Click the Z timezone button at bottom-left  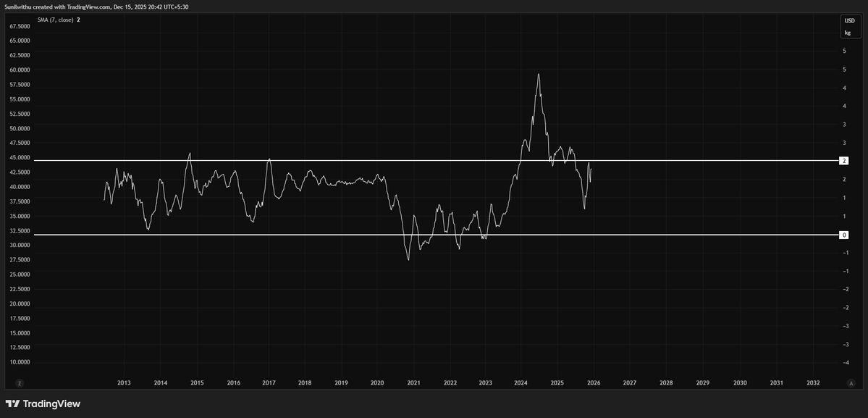[20, 383]
